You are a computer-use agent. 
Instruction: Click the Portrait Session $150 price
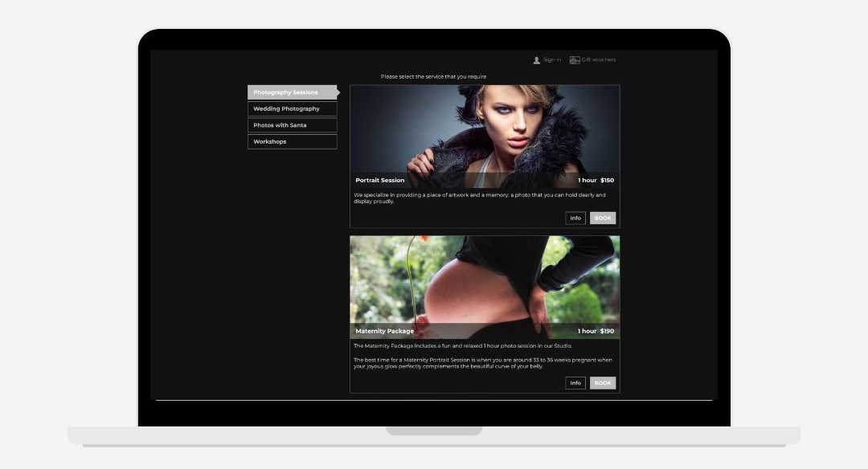coord(607,181)
